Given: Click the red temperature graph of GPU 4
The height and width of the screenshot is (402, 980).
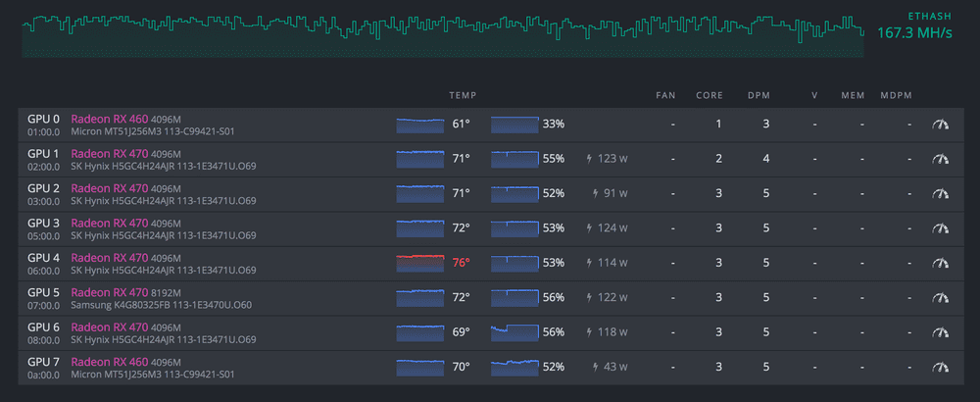Looking at the screenshot, I should click(420, 263).
